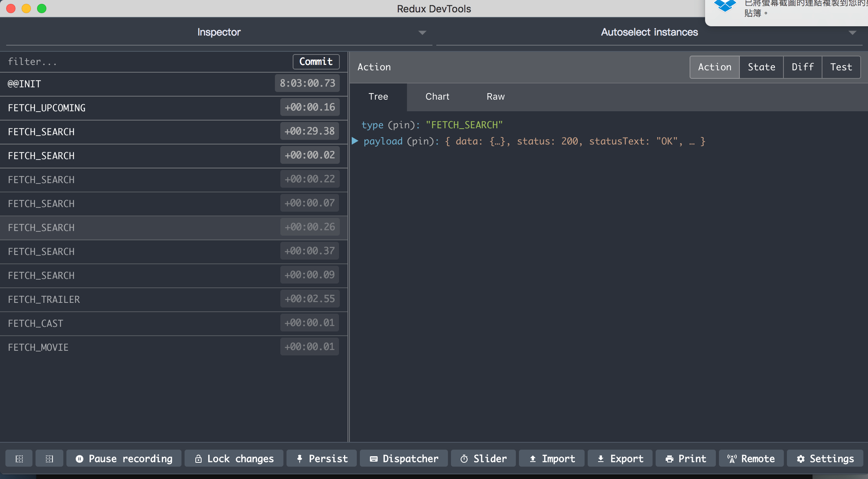This screenshot has height=479, width=868.
Task: Open the Settings gear button
Action: (x=825, y=459)
